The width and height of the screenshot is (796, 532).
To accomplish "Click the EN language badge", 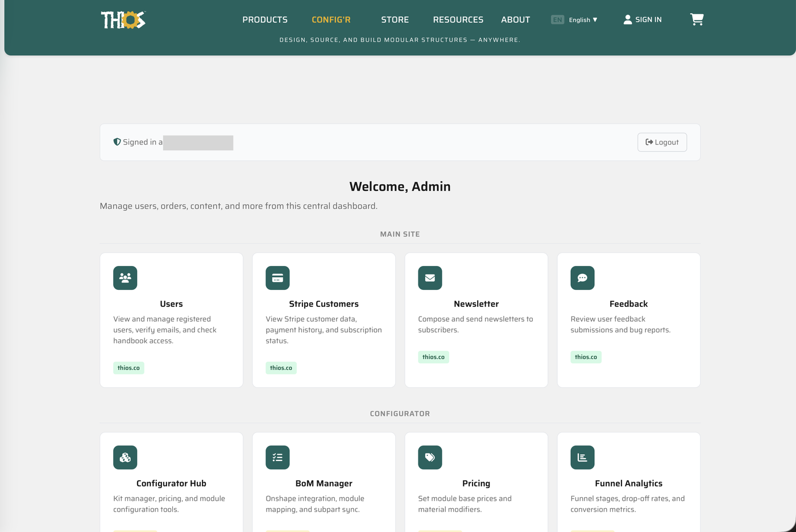I will [557, 20].
